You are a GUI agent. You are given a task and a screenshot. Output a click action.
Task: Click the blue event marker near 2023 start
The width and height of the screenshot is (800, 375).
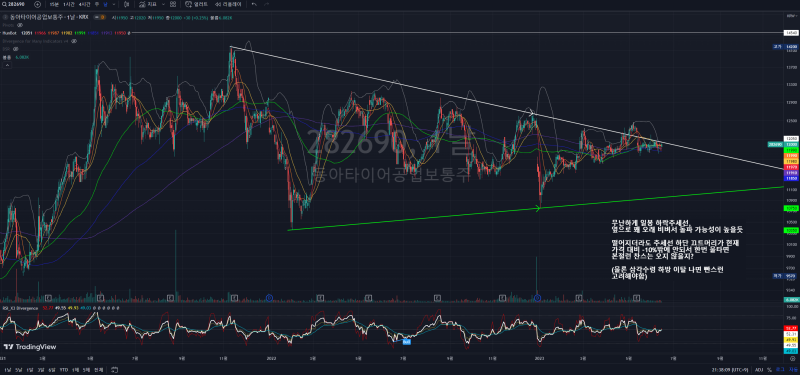click(537, 297)
